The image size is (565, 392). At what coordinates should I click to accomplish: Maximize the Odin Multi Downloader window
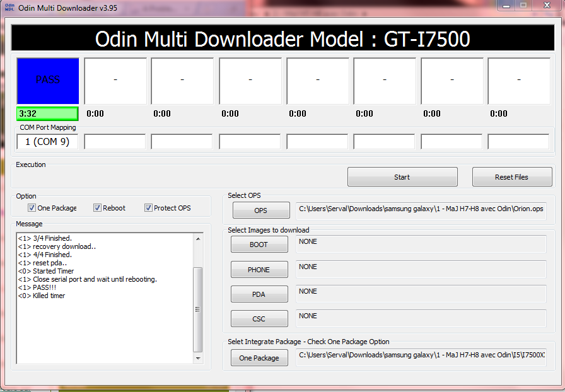(523, 5)
